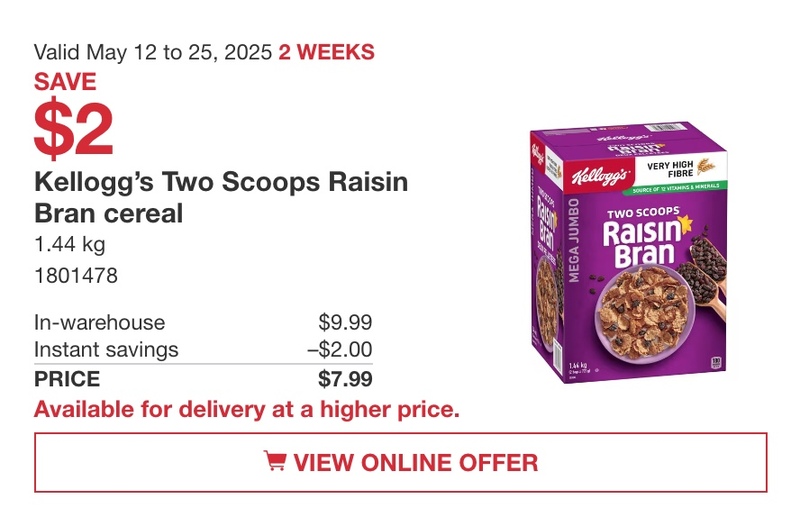Select item number 1801478

click(x=76, y=276)
